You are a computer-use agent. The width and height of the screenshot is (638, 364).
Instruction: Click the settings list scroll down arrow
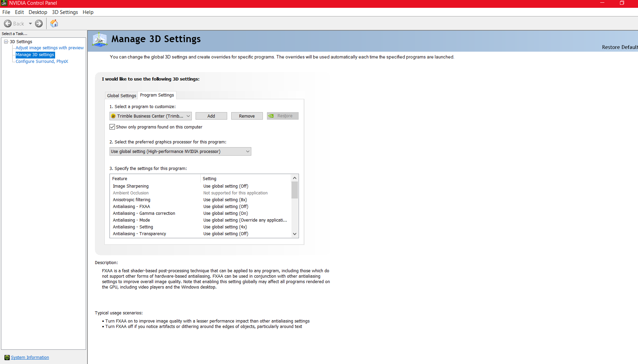point(295,234)
